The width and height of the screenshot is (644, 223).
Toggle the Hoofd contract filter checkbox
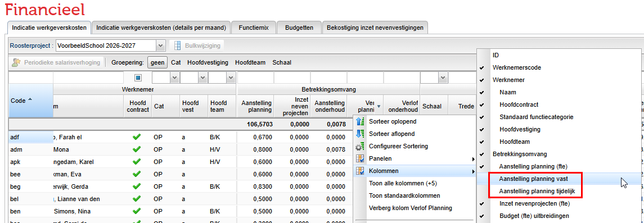(x=138, y=78)
